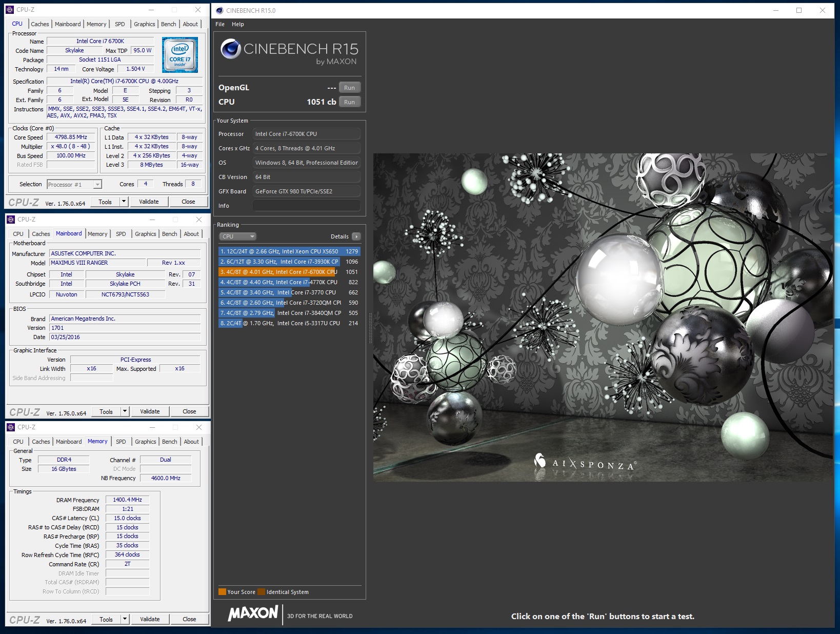This screenshot has height=634, width=840.
Task: Click the CPU-Z app icon in Mainboard window title
Action: click(x=11, y=220)
